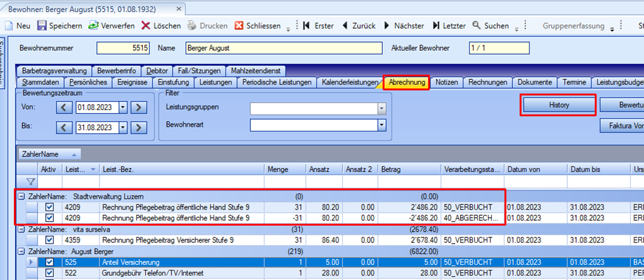
Task: Open the Rechnungen tab
Action: (487, 83)
